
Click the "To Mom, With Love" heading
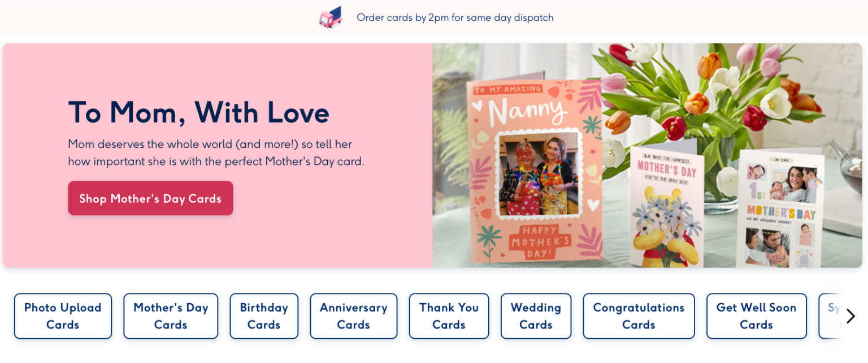click(x=198, y=112)
